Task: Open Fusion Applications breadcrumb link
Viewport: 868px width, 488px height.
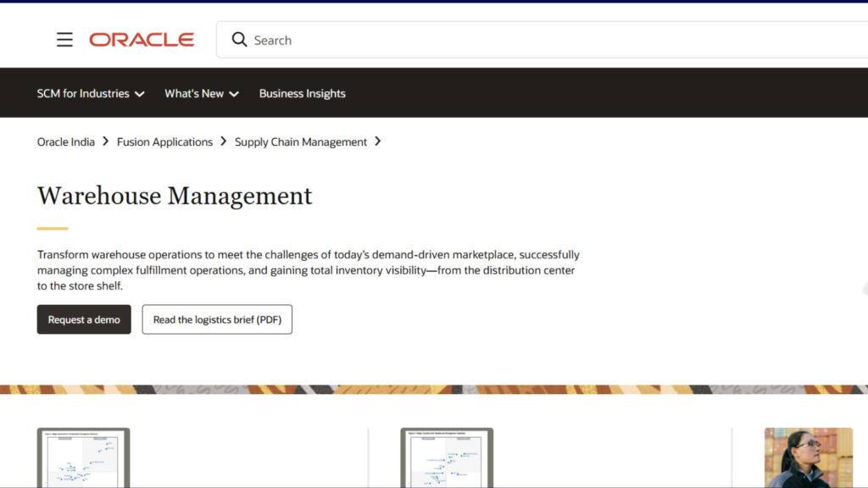Action: pyautogui.click(x=164, y=142)
